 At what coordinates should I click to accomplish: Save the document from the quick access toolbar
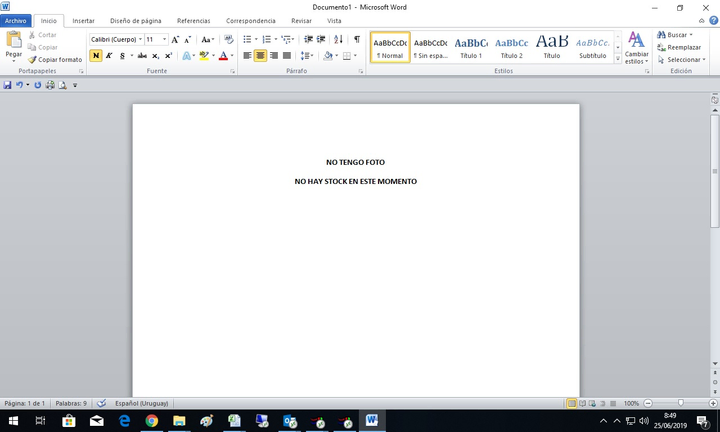8,85
